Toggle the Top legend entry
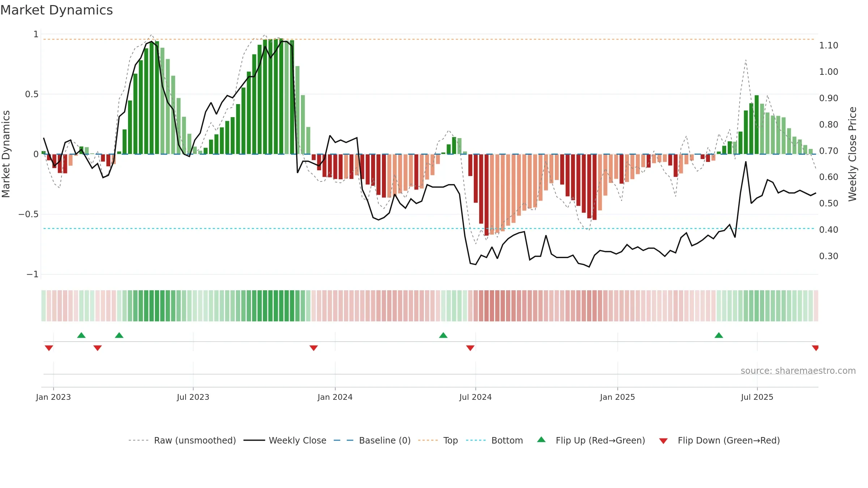Screen dimensions: 868x488 pos(438,440)
